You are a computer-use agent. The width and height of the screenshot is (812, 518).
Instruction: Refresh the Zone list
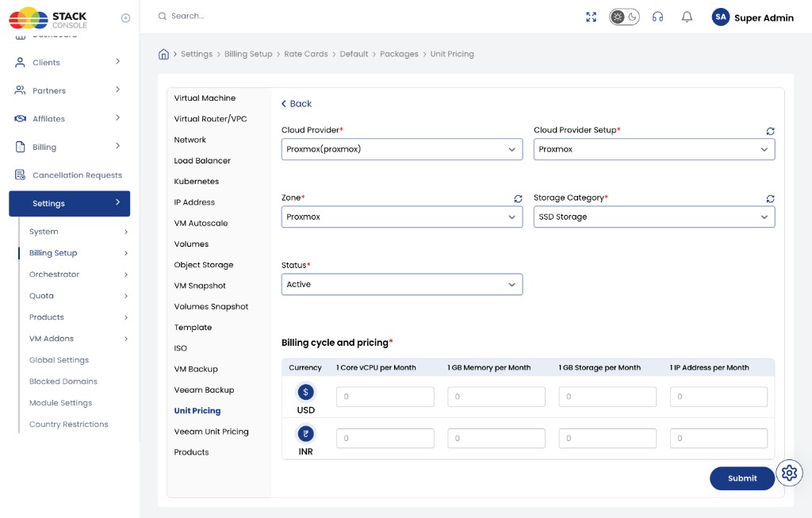click(518, 199)
